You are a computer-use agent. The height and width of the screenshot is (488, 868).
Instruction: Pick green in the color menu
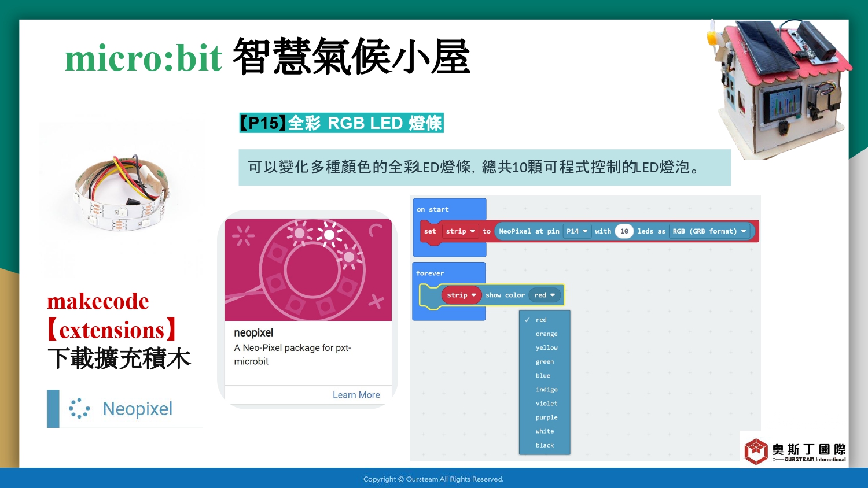(x=545, y=361)
